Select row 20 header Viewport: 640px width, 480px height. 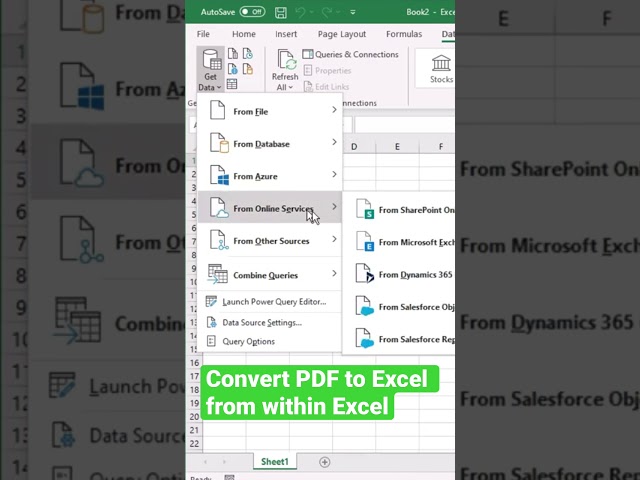[x=194, y=417]
